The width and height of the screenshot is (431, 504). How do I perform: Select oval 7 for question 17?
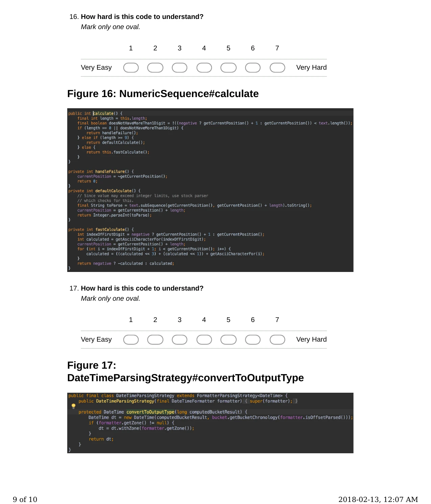click(x=277, y=340)
